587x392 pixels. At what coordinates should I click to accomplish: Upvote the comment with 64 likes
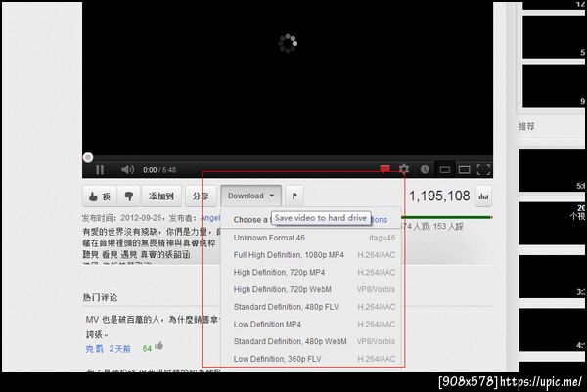(x=159, y=346)
